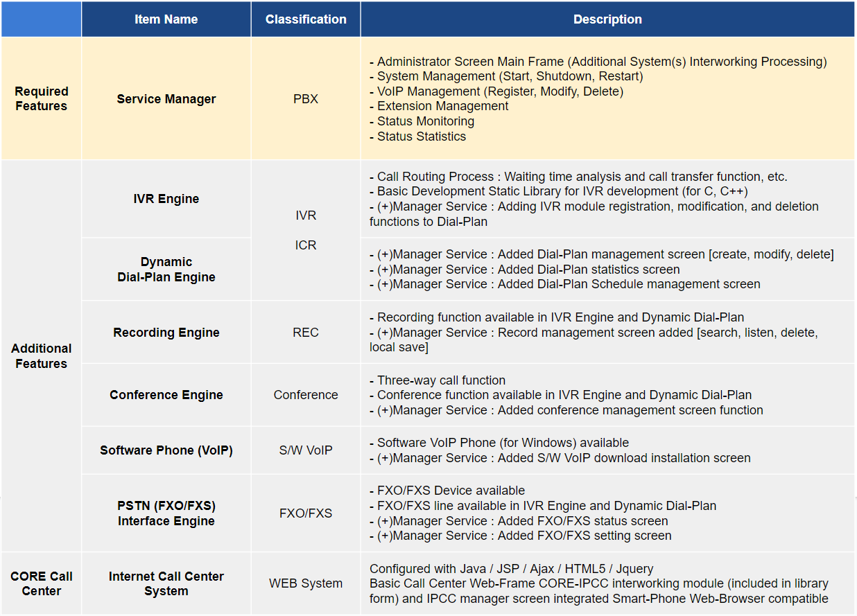This screenshot has height=616, width=857.
Task: Click the Recording Engine item name
Action: pyautogui.click(x=166, y=333)
